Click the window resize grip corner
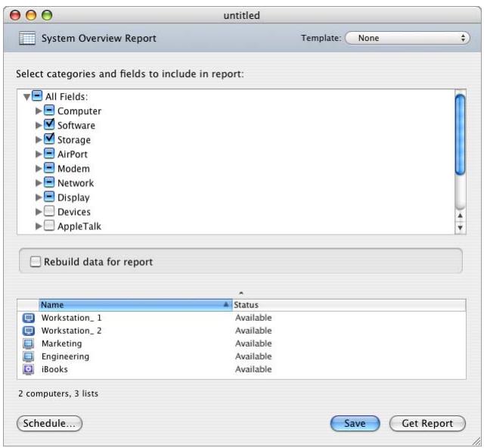The width and height of the screenshot is (484, 448). coord(476,441)
